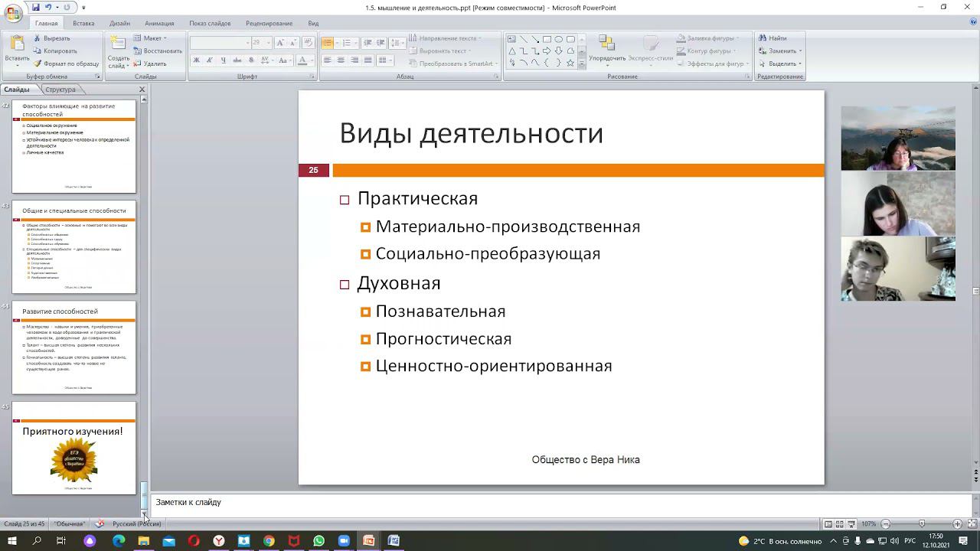980x551 pixels.
Task: Select the Rectangle shape
Action: [x=547, y=39]
